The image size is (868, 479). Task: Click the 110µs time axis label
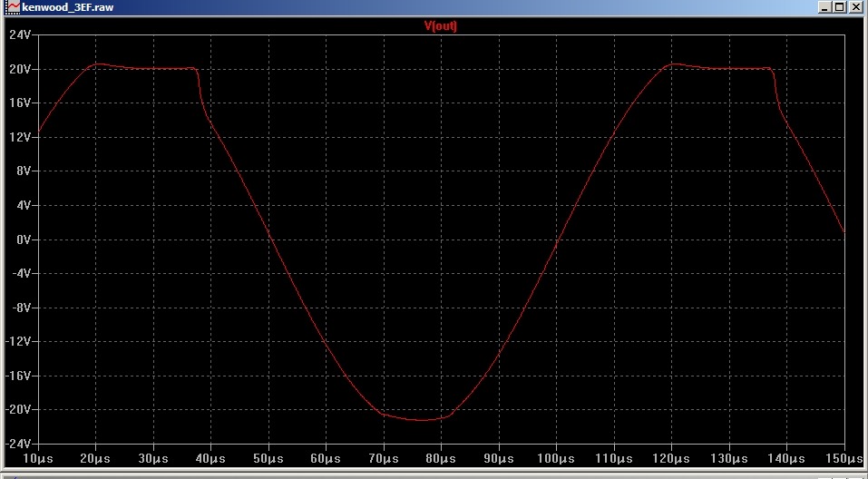613,458
